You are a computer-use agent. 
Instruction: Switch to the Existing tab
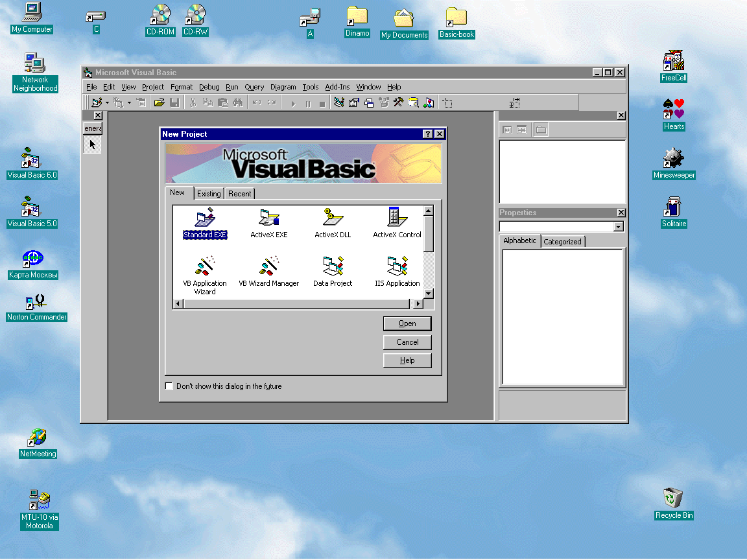209,194
